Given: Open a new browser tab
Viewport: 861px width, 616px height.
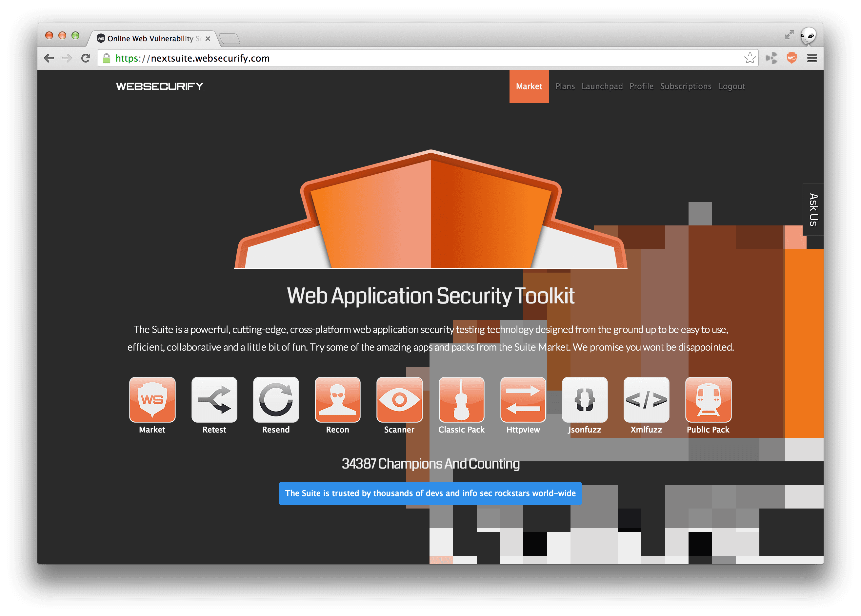Looking at the screenshot, I should click(x=229, y=39).
